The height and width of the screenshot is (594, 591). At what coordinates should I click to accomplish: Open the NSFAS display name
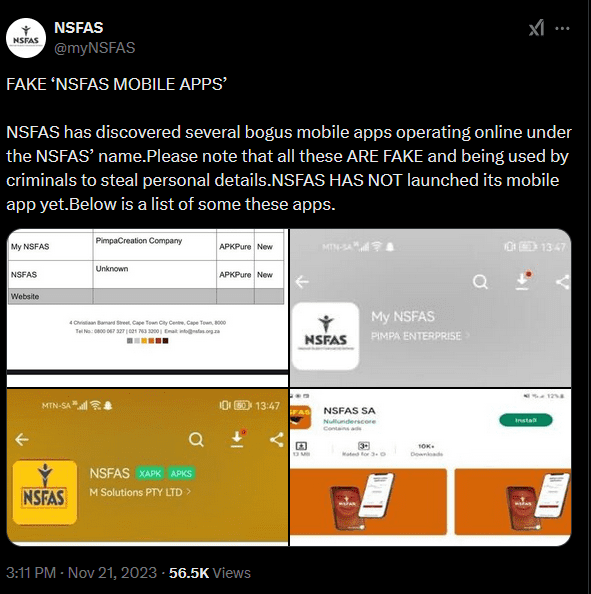coord(79,28)
